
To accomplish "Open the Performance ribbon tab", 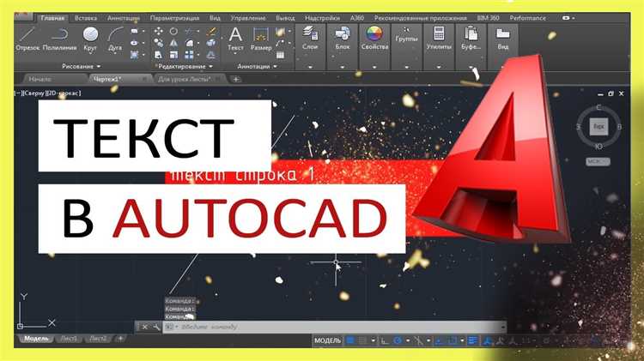I will point(528,18).
